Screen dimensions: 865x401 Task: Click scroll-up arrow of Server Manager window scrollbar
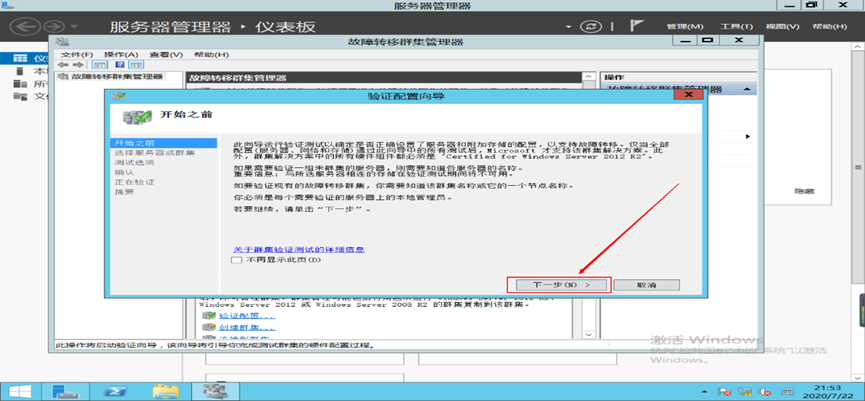[858, 49]
